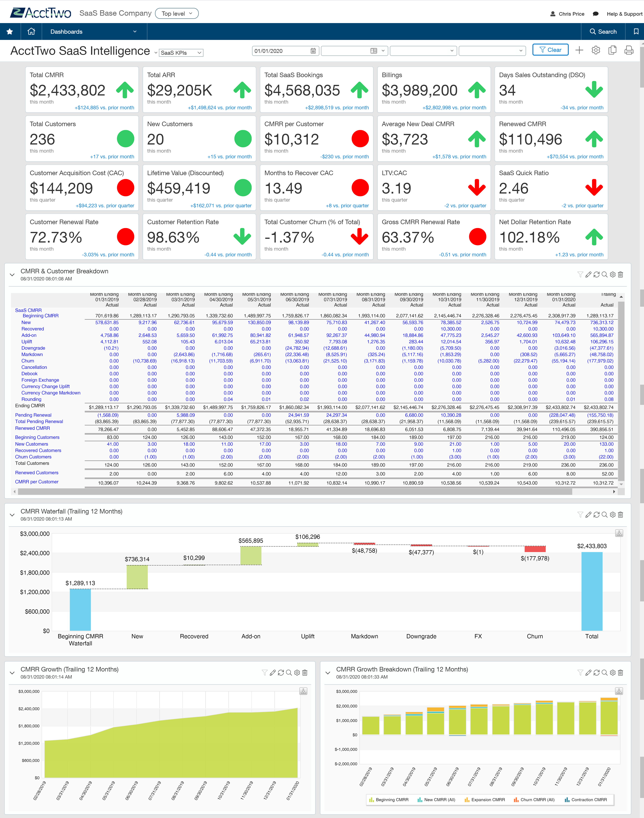Download CMRR Waterfall chart via export icon
The image size is (644, 818).
pyautogui.click(x=619, y=533)
